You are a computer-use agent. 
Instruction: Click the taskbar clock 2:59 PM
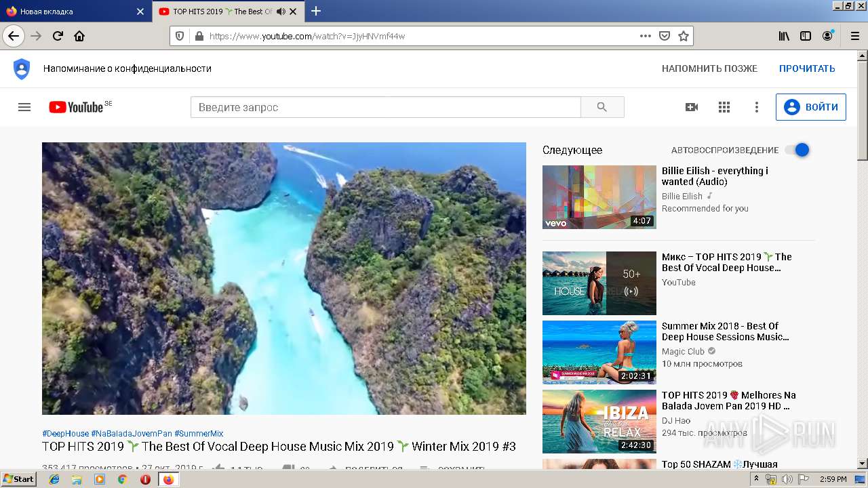point(833,479)
